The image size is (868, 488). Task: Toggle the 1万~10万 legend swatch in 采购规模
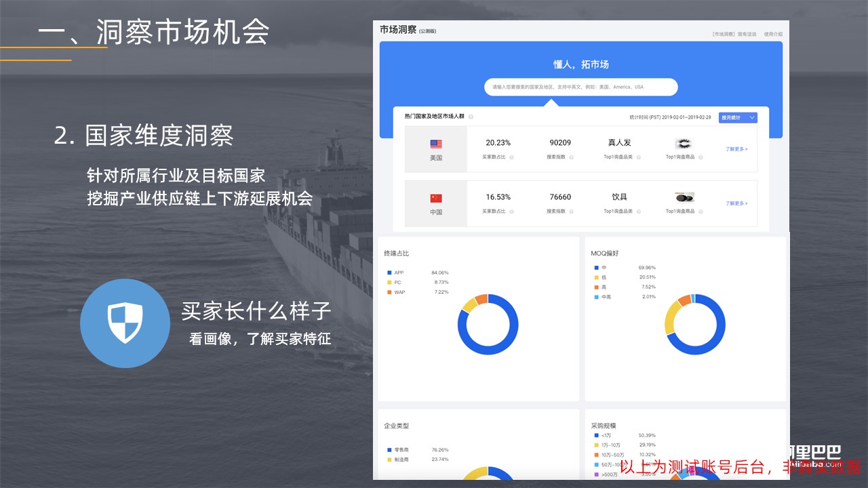point(596,445)
